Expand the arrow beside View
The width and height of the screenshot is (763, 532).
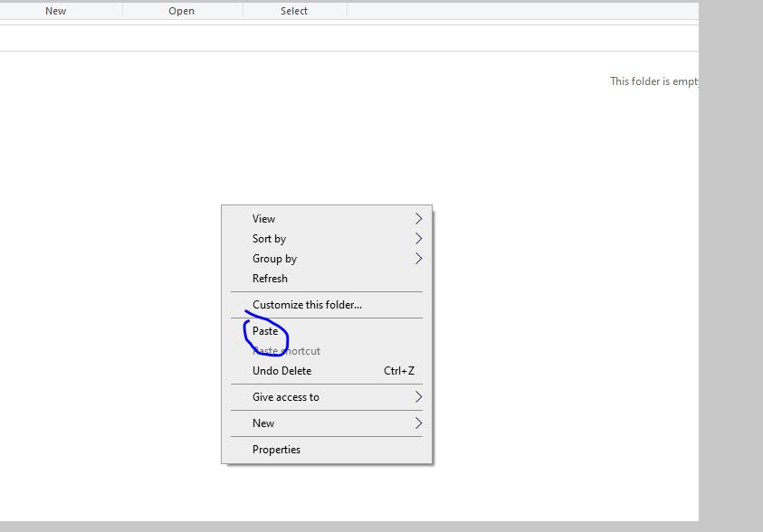(418, 219)
